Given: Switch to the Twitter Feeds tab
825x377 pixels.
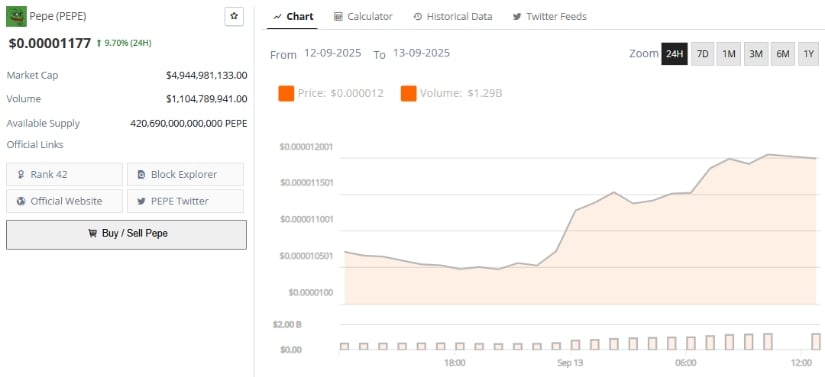Looking at the screenshot, I should (x=550, y=16).
